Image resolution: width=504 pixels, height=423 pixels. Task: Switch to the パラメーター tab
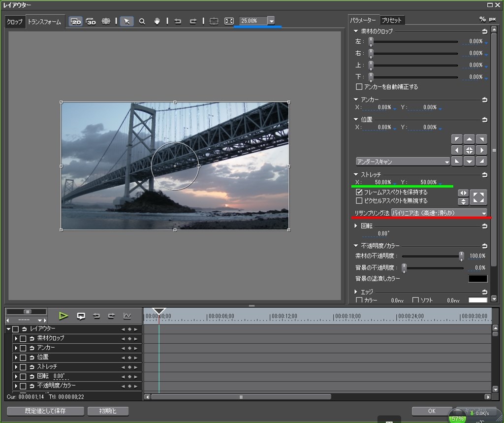[x=363, y=20]
